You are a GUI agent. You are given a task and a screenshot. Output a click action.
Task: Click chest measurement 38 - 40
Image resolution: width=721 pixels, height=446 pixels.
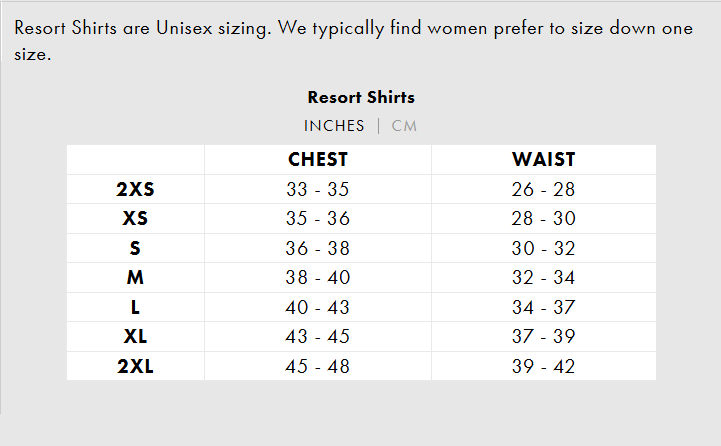tap(318, 278)
